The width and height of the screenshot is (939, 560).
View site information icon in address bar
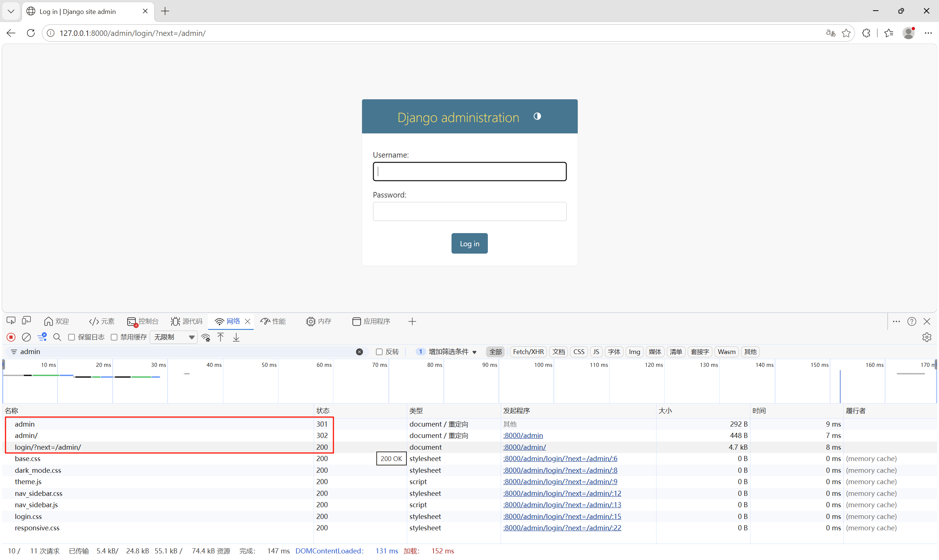[50, 33]
